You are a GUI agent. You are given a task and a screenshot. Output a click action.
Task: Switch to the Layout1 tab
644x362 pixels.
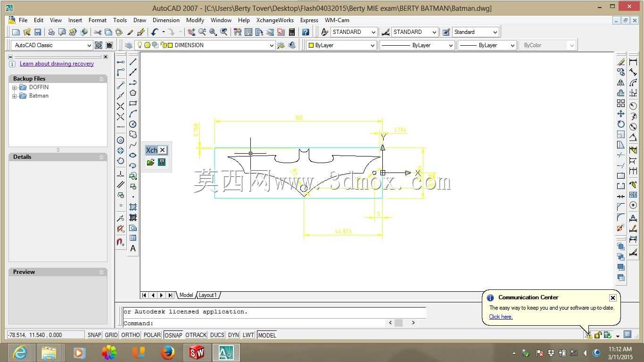(x=208, y=295)
